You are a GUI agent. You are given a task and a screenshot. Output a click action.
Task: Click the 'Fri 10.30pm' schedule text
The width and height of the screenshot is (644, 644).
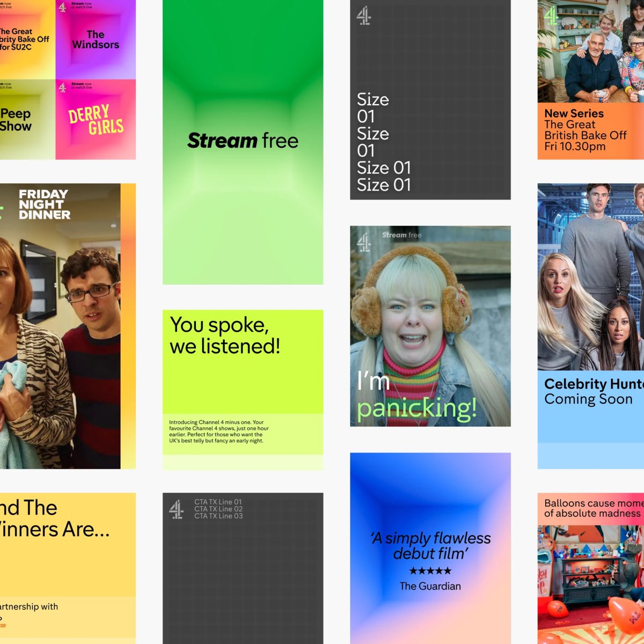575,147
